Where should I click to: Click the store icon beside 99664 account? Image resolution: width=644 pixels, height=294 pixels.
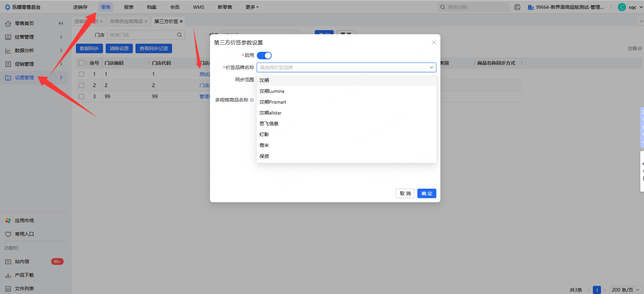click(531, 7)
